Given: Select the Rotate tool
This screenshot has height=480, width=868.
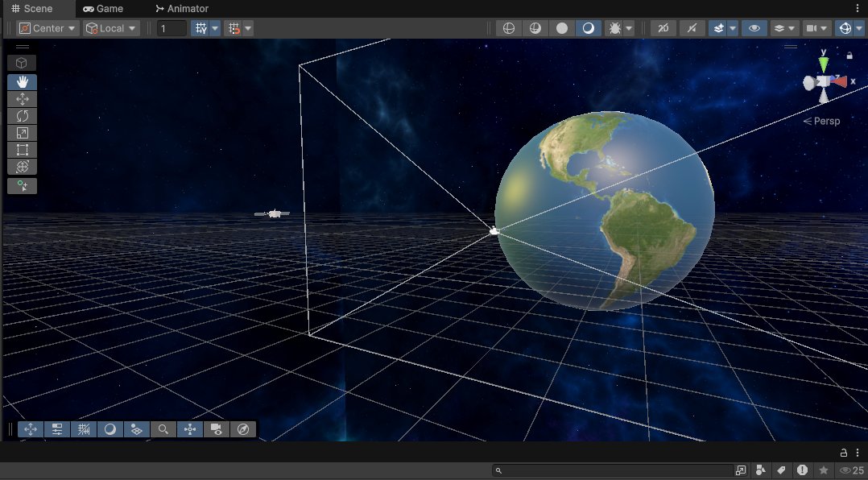Looking at the screenshot, I should [x=23, y=116].
